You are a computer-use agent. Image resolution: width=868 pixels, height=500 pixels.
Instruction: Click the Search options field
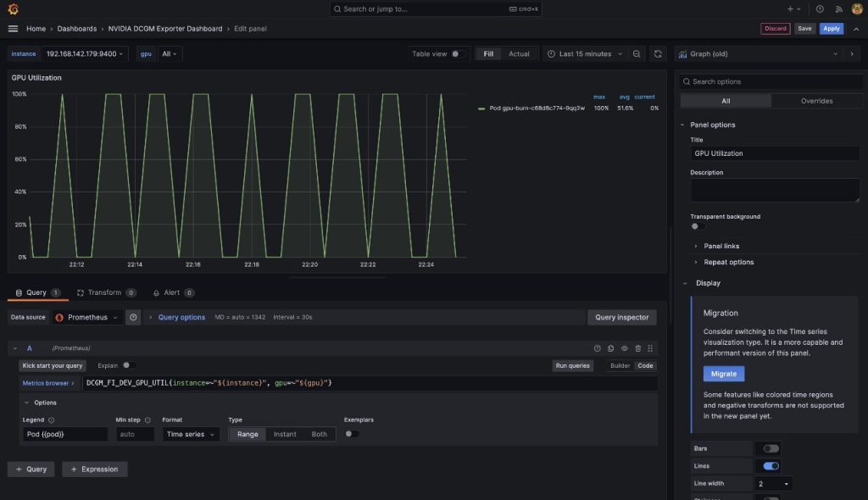771,81
